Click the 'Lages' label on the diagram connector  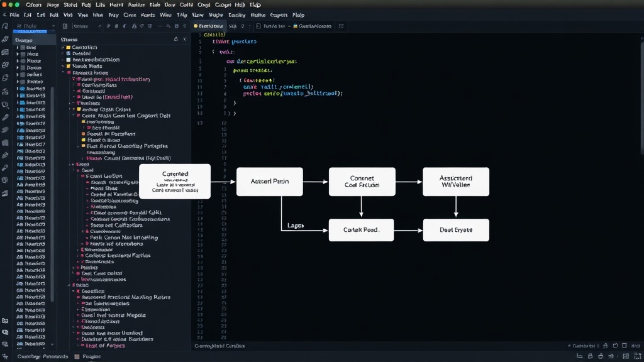click(x=296, y=226)
